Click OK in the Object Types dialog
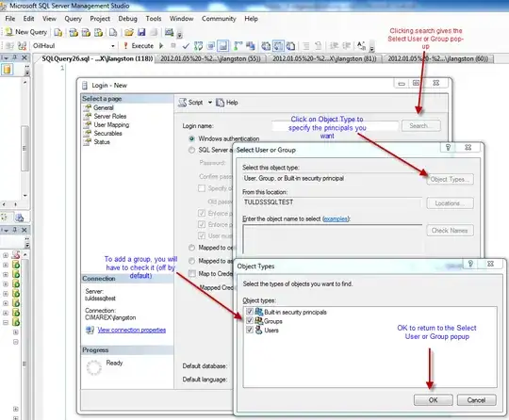Image resolution: width=509 pixels, height=420 pixels. click(433, 400)
